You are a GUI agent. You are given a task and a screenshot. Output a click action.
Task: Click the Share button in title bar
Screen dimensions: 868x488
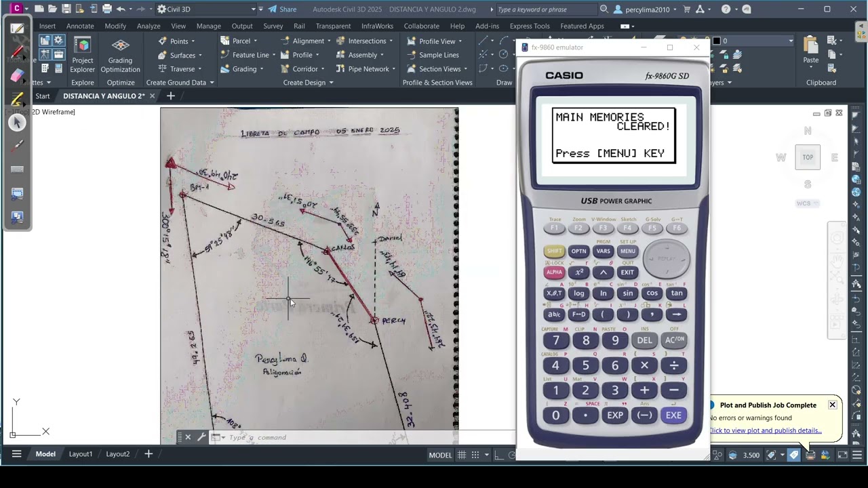click(x=282, y=9)
